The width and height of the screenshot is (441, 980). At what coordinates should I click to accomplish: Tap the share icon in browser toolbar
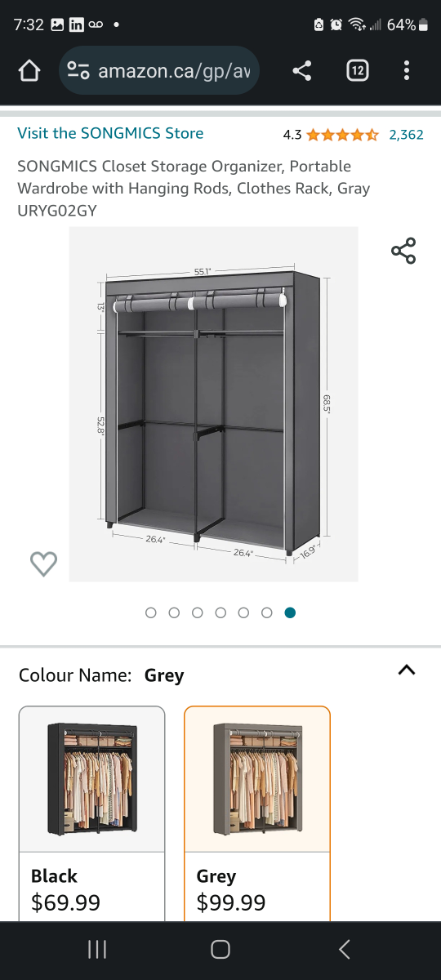click(302, 71)
